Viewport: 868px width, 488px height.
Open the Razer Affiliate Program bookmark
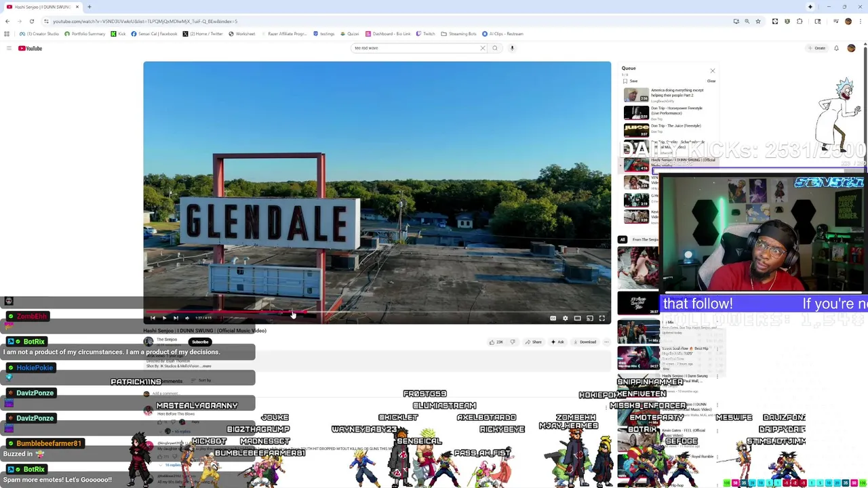(283, 34)
